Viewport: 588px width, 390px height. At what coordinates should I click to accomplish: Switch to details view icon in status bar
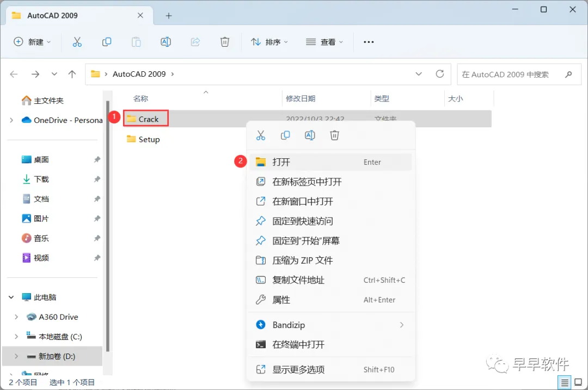tap(565, 382)
